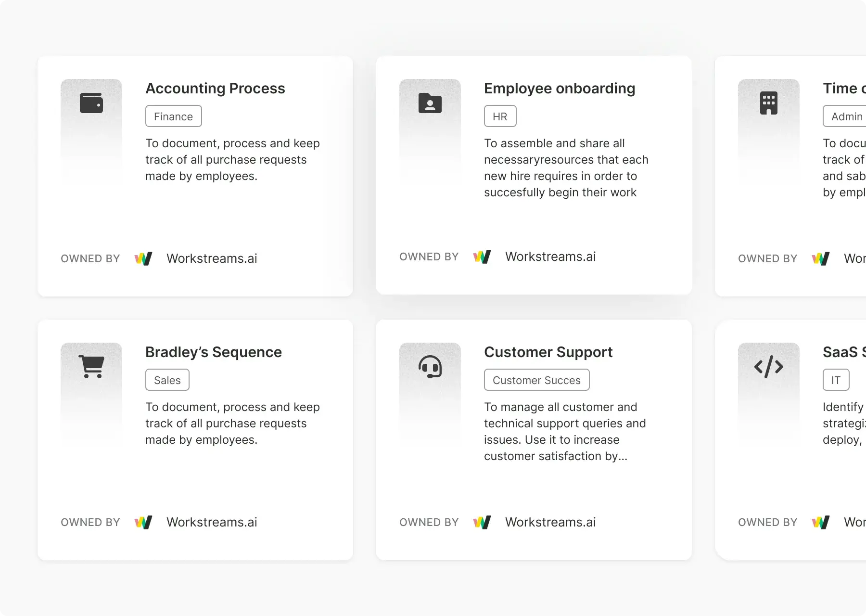Select the Customer Succes tag
866x616 pixels.
coord(536,380)
